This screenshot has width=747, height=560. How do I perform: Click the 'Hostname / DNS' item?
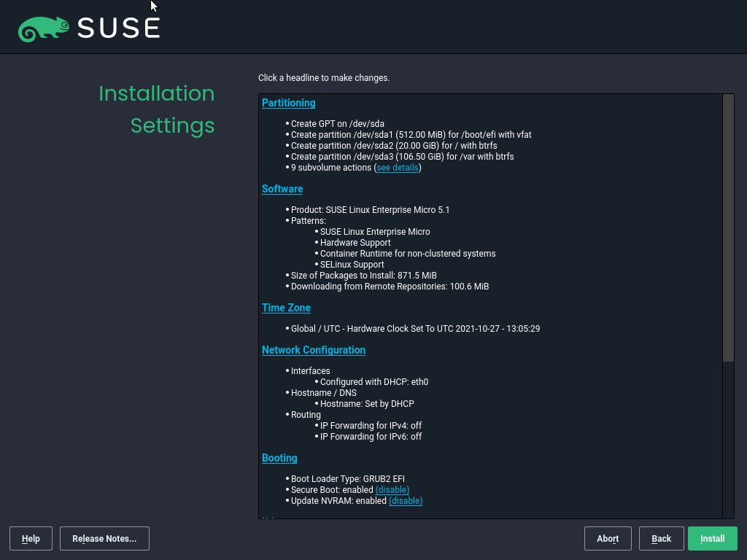pos(323,393)
